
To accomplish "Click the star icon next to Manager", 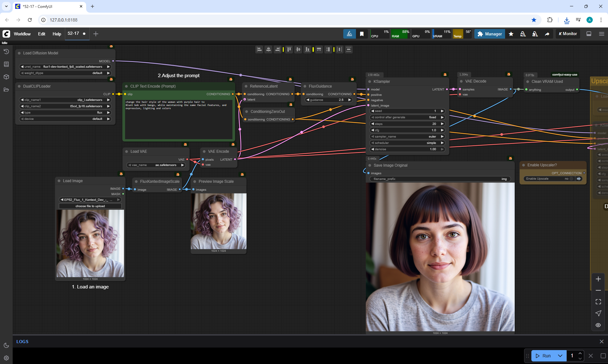I will click(x=511, y=34).
